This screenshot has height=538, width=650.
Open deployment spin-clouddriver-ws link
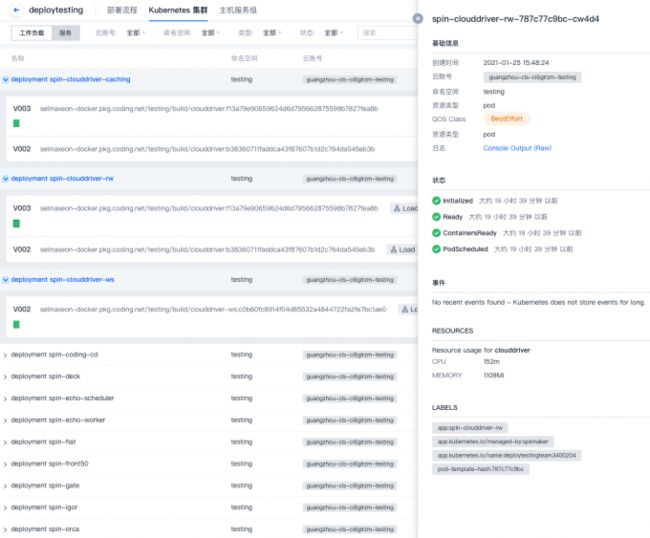[x=63, y=279]
